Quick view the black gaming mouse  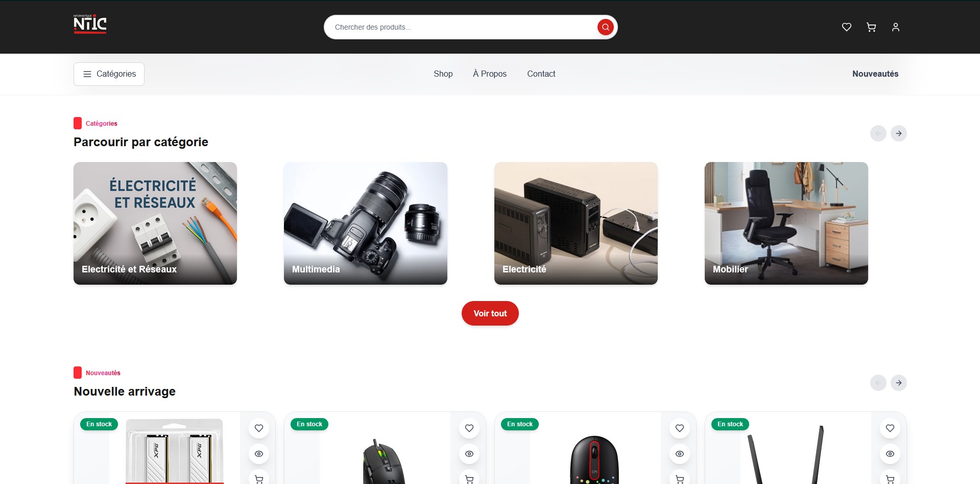[469, 454]
